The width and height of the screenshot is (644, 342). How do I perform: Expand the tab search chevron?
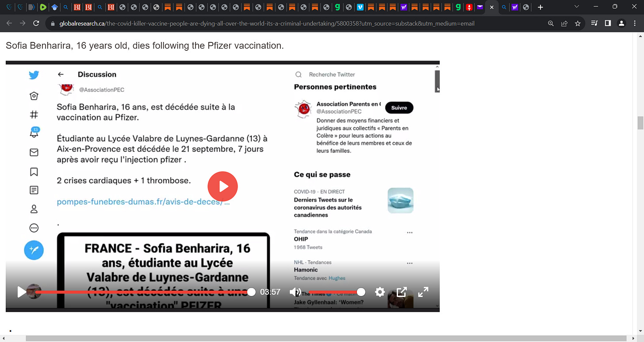[x=576, y=7]
